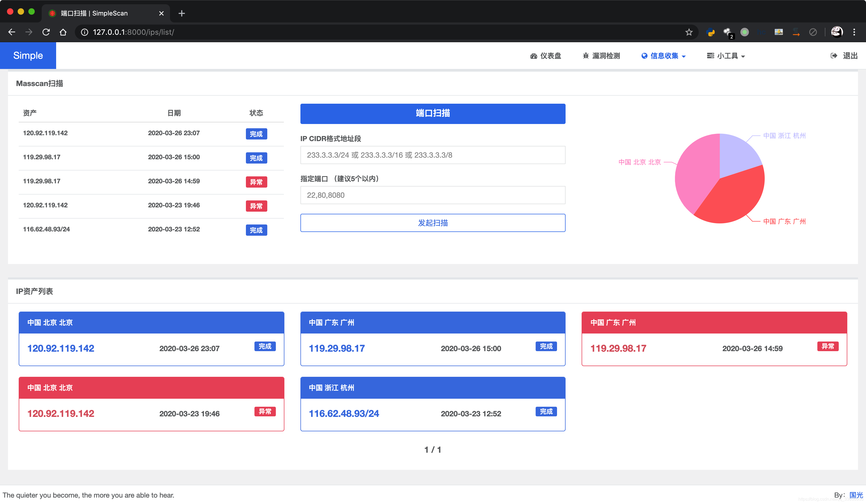The image size is (866, 504).
Task: Click the bookmark star in address bar
Action: tap(689, 32)
